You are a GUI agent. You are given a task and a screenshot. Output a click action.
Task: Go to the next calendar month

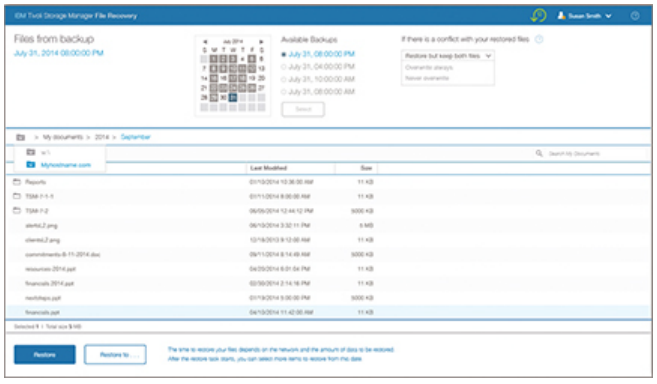coord(261,42)
